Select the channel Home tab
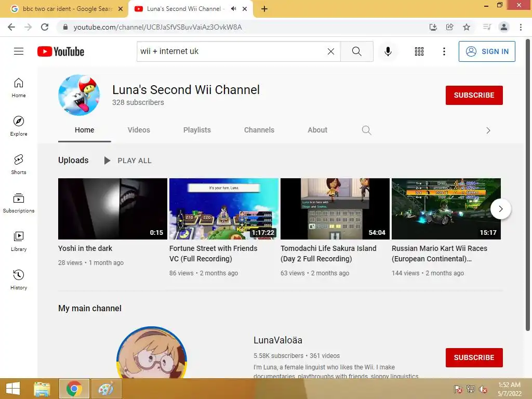Image resolution: width=532 pixels, height=399 pixels. 85,130
